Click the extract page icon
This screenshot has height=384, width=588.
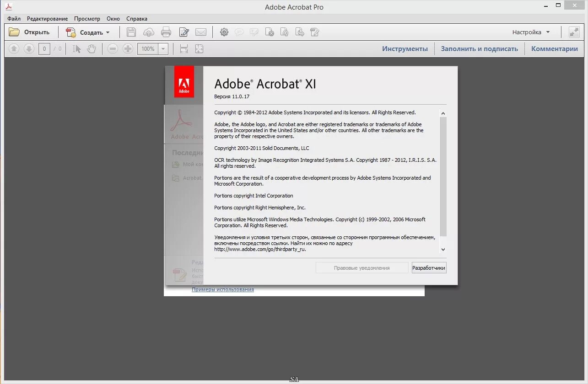click(300, 32)
